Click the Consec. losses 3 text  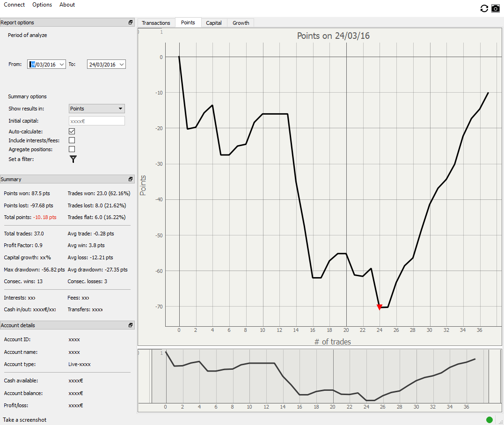point(88,281)
